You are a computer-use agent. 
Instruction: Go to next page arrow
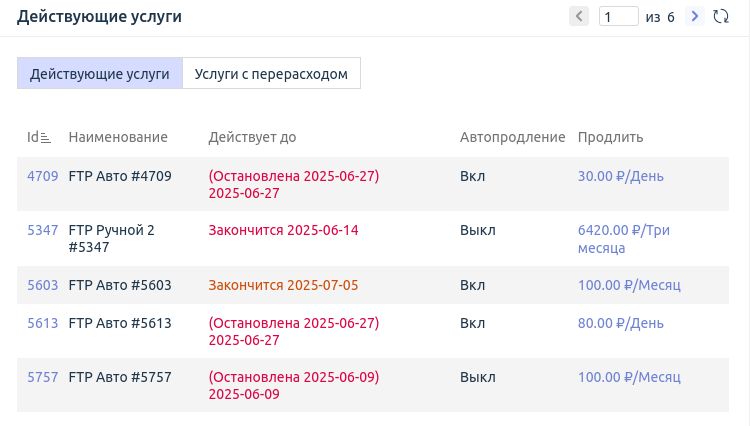[x=695, y=16]
